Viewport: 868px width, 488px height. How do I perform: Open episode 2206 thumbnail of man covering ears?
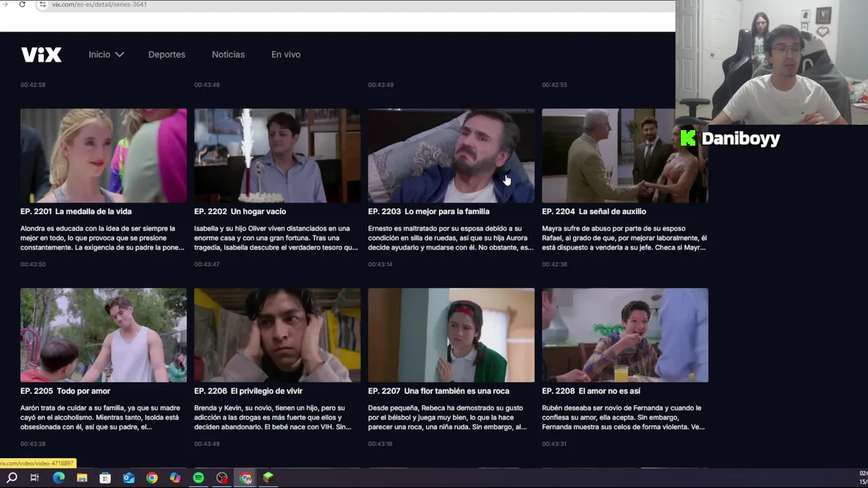point(277,335)
